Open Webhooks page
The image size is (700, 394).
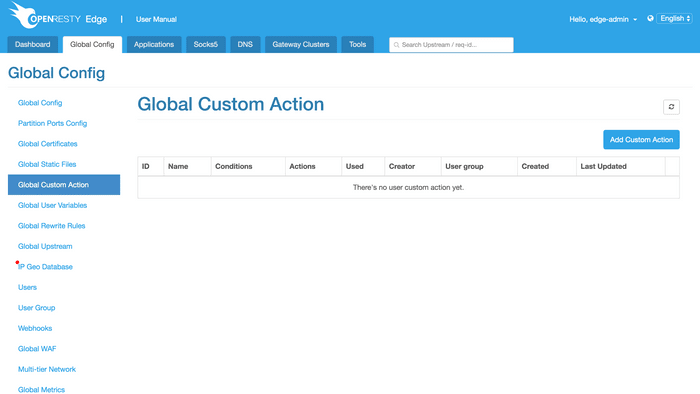(x=35, y=328)
